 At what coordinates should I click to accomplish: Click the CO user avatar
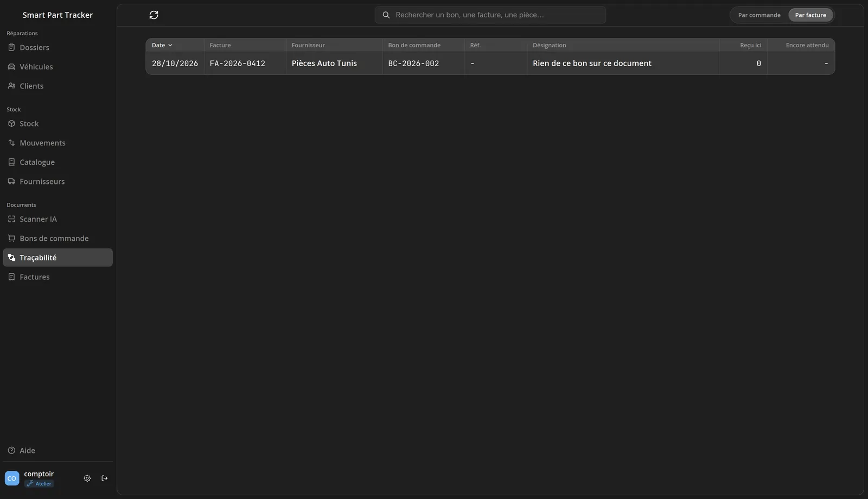point(12,478)
